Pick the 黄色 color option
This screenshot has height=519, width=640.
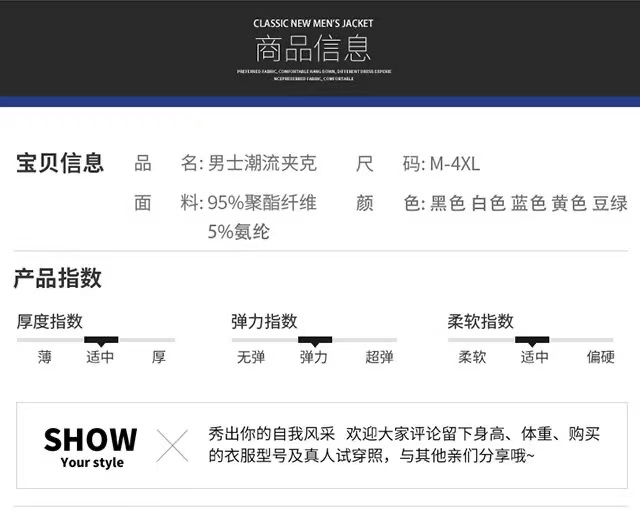[x=569, y=204]
